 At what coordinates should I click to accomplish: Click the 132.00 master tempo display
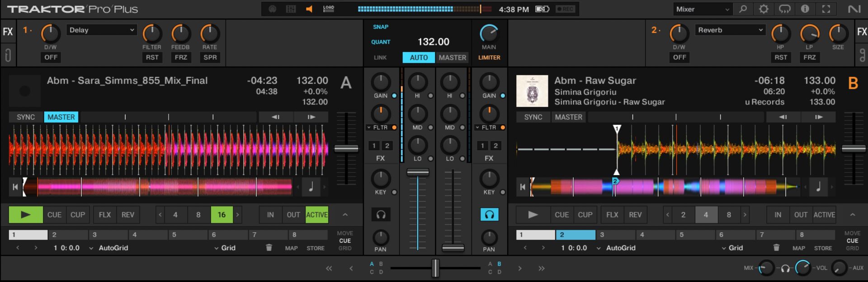(x=433, y=42)
